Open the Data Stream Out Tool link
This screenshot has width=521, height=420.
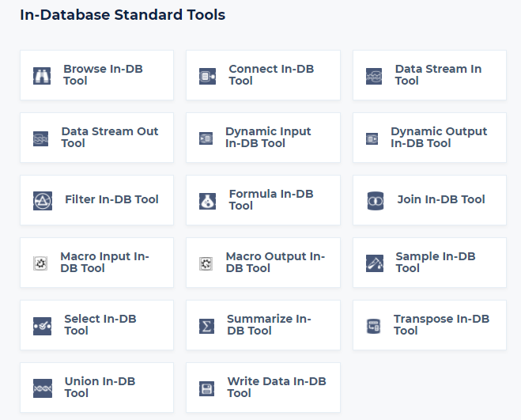(109, 138)
